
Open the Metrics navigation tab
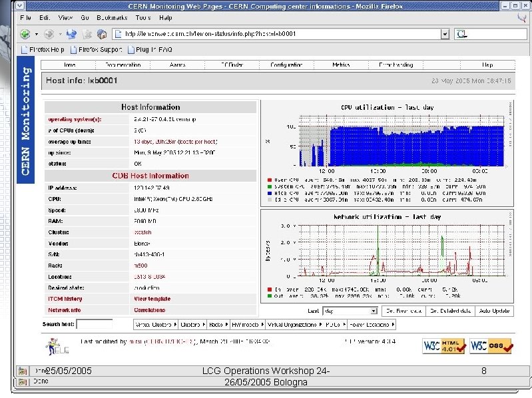click(341, 65)
